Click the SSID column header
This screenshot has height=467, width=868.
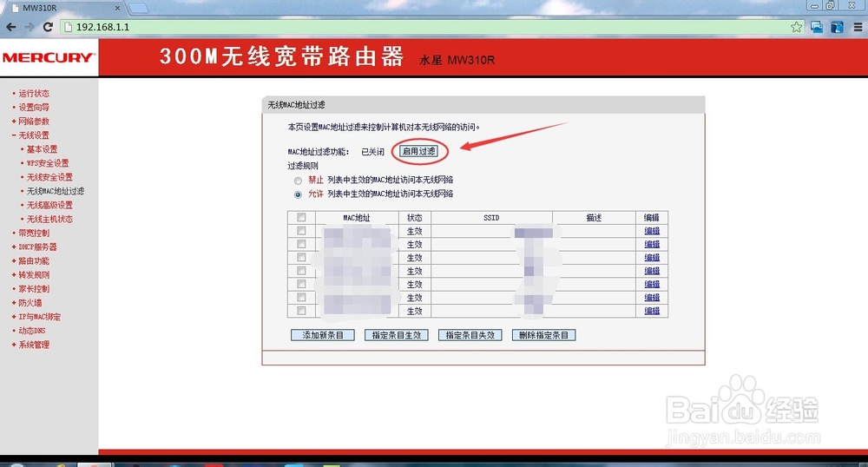(x=491, y=218)
